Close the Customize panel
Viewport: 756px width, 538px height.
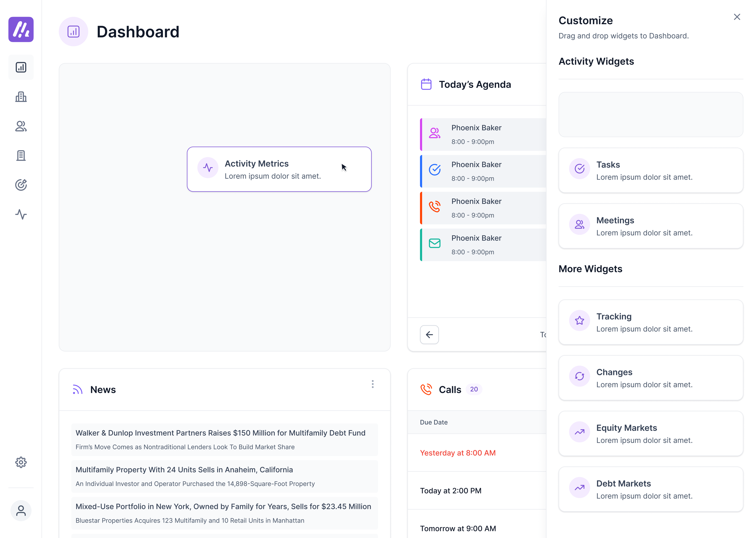pos(737,17)
